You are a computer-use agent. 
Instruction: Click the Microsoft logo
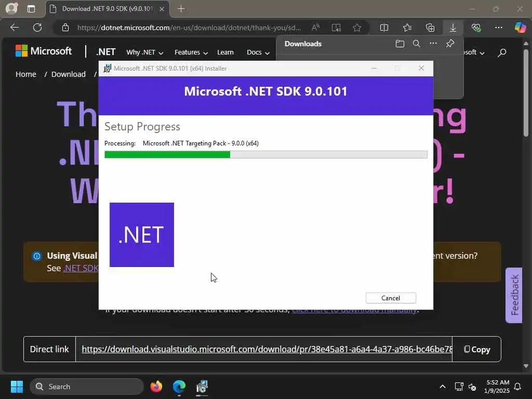pos(44,51)
